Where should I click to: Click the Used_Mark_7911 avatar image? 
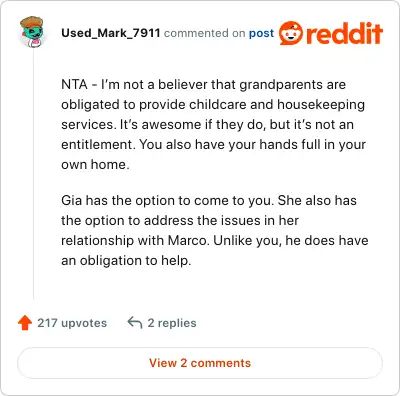click(x=32, y=32)
